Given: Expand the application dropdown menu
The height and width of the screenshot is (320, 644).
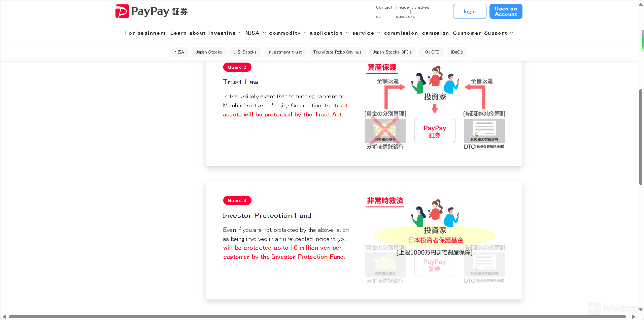Looking at the screenshot, I should (329, 33).
